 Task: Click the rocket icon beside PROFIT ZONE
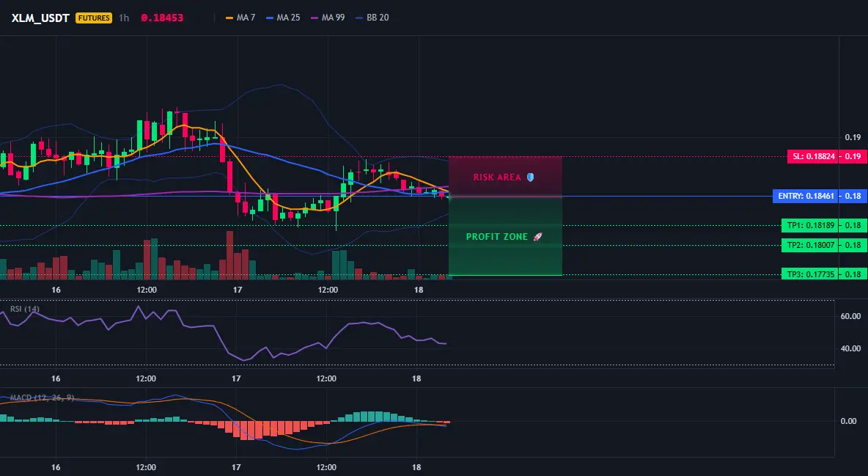537,237
